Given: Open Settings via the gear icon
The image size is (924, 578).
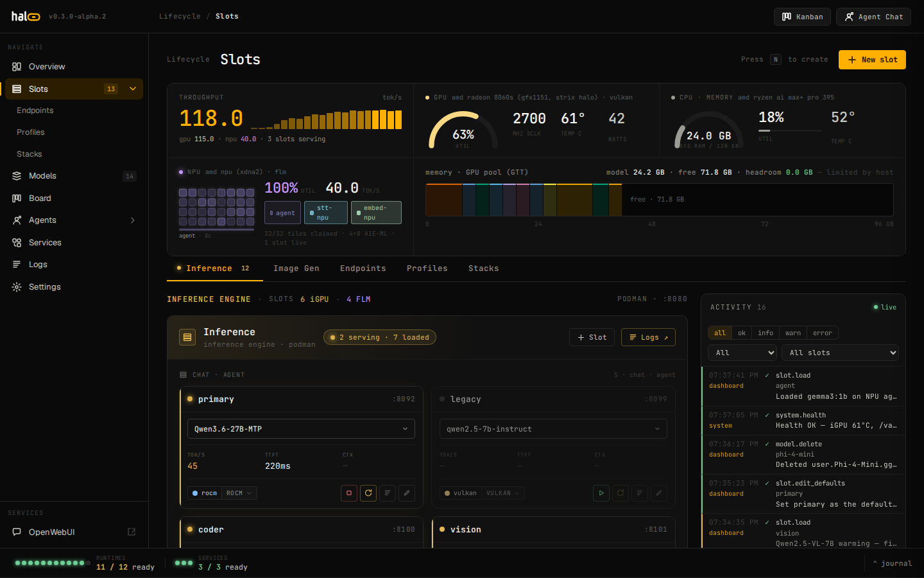Looking at the screenshot, I should [x=17, y=287].
